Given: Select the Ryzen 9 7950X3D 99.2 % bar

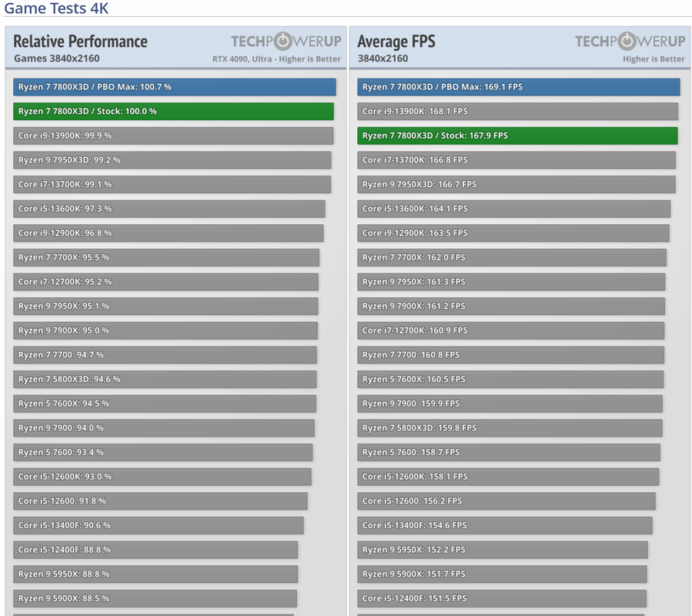Looking at the screenshot, I should tap(172, 160).
